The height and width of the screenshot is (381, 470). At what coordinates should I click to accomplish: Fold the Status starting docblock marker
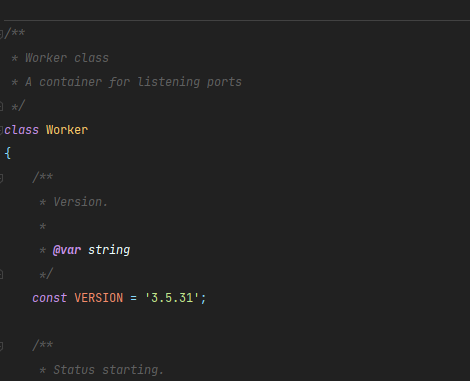[1, 346]
